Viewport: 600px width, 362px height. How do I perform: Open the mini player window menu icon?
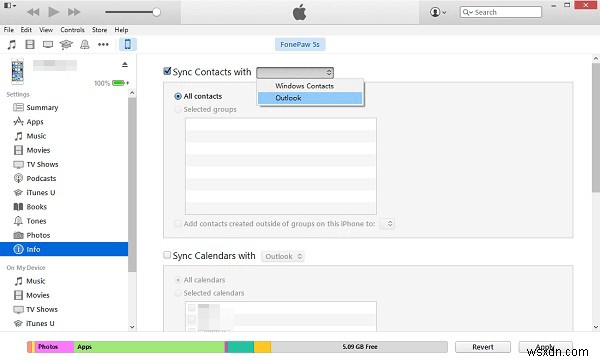tap(10, 5)
